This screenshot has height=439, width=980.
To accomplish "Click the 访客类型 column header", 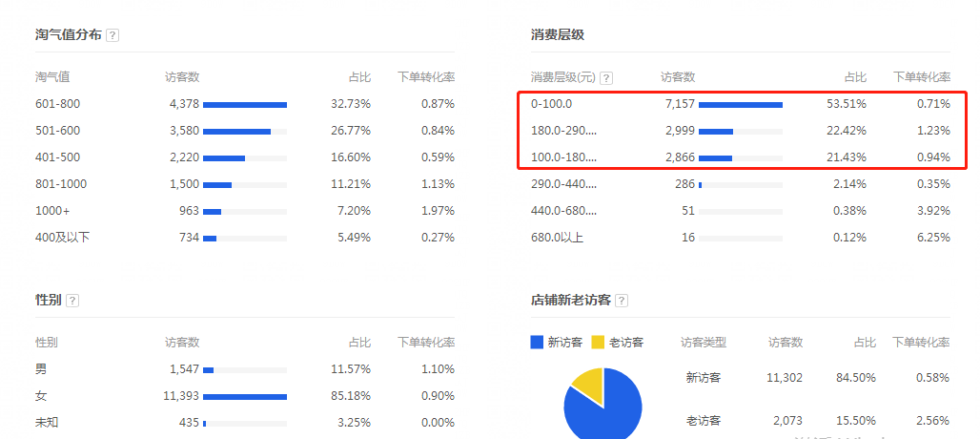I will coord(704,343).
